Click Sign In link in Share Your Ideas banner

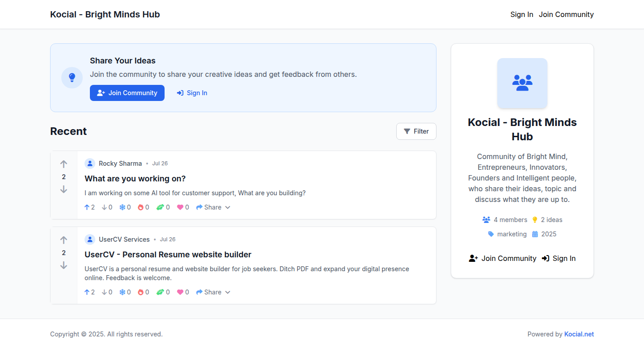coord(192,93)
